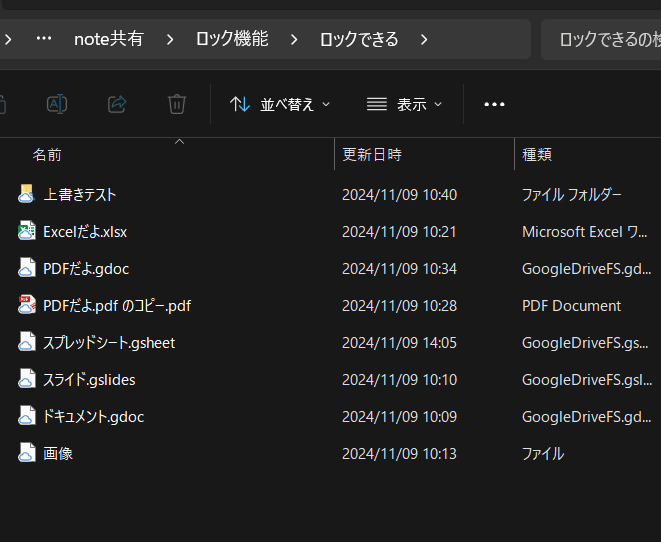Click file name スプレッドシート.gsheet
This screenshot has height=542, width=661.
pyautogui.click(x=109, y=343)
